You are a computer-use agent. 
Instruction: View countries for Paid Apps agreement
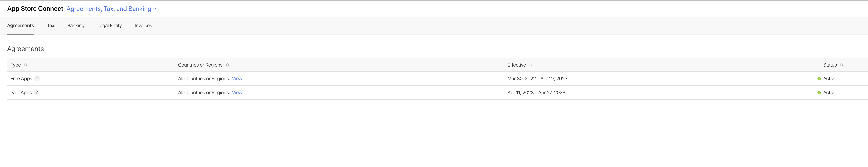click(x=237, y=92)
